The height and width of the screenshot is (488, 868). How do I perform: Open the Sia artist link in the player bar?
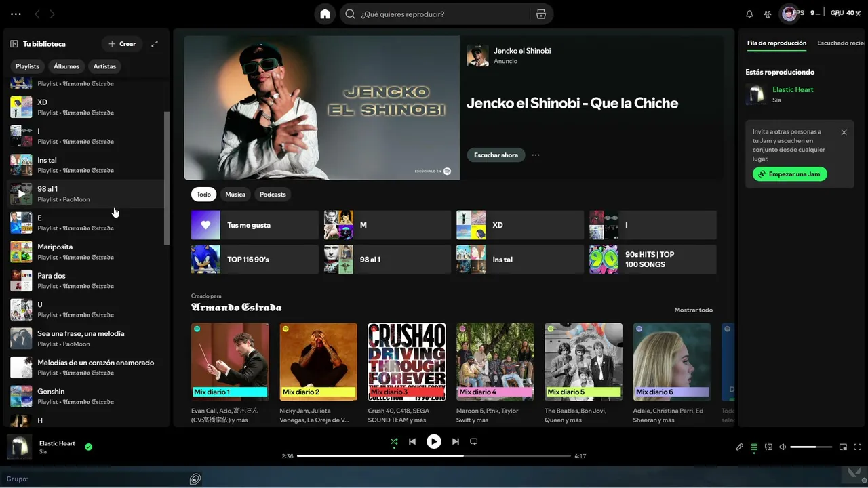point(43,452)
